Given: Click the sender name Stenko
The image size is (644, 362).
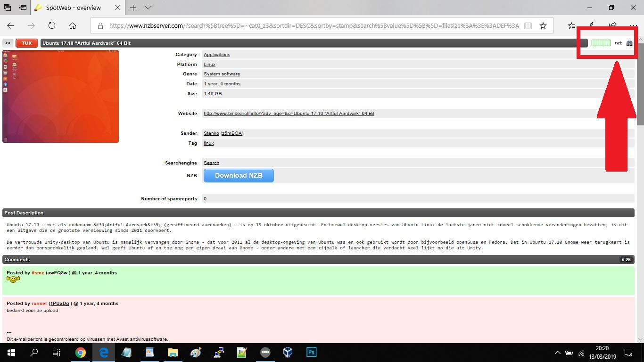Looking at the screenshot, I should coord(211,133).
